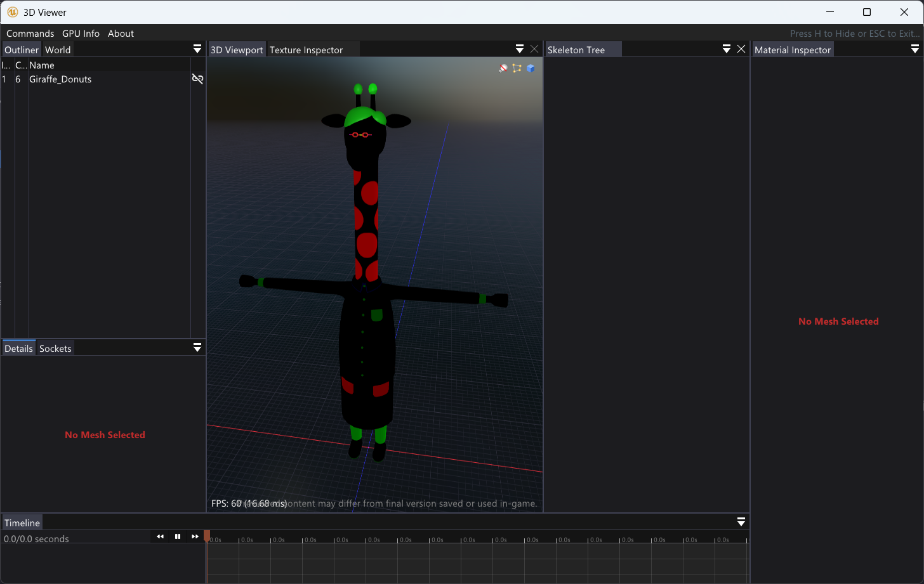Select the 3D Viewport tab

(237, 49)
